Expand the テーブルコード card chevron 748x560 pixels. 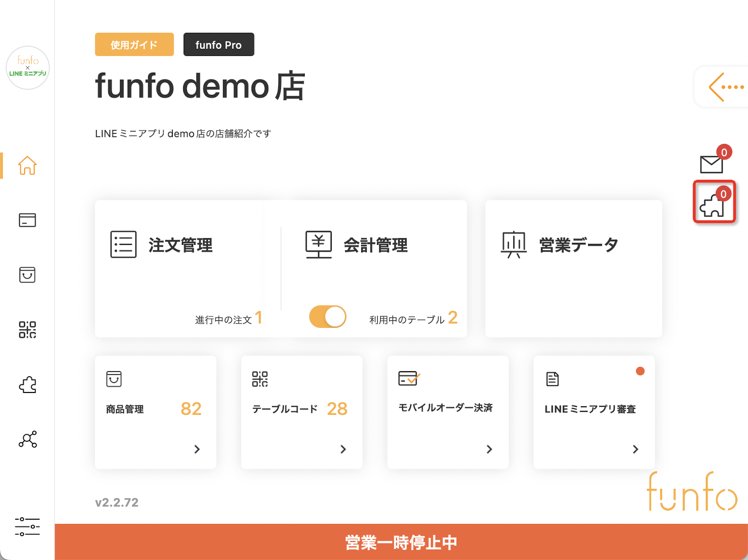click(x=343, y=449)
